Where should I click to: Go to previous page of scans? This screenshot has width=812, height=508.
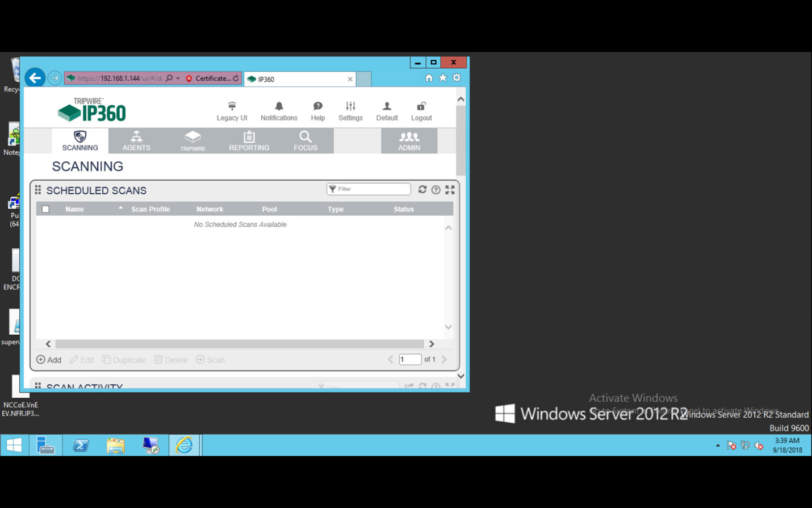click(x=390, y=359)
